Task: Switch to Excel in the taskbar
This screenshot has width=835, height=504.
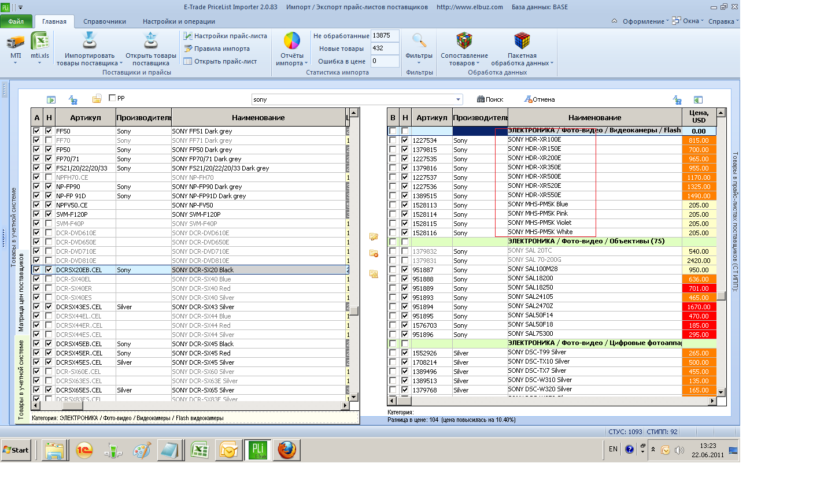Action: point(199,450)
